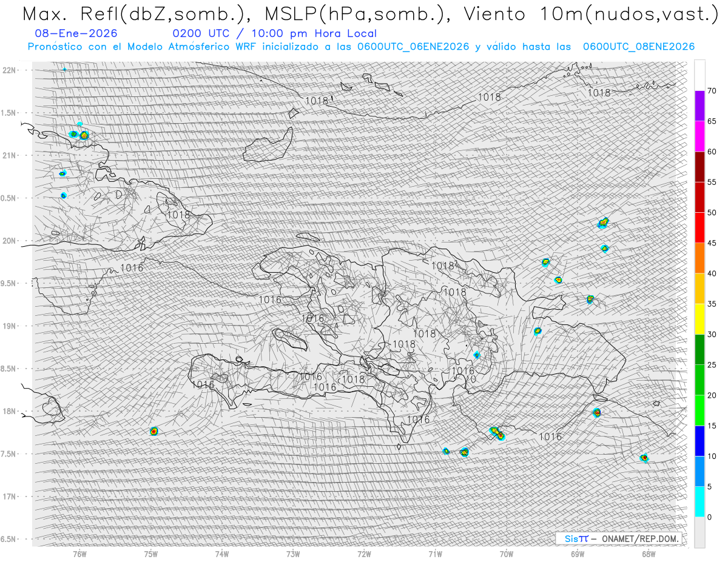Image resolution: width=728 pixels, height=562 pixels.
Task: Click the '68W' longitude axis label
Action: (648, 554)
